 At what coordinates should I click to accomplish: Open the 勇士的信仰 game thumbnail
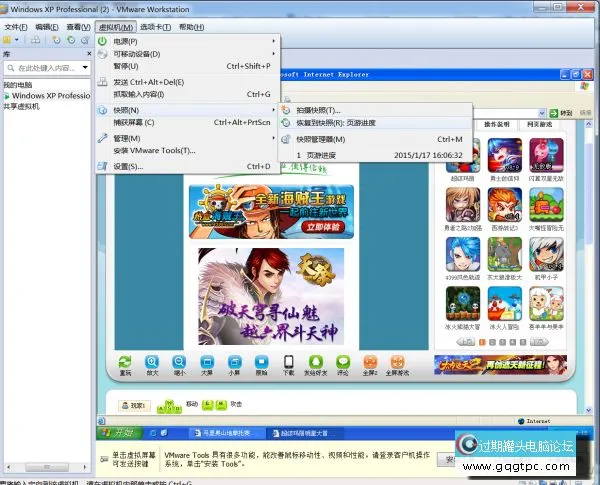tap(505, 155)
